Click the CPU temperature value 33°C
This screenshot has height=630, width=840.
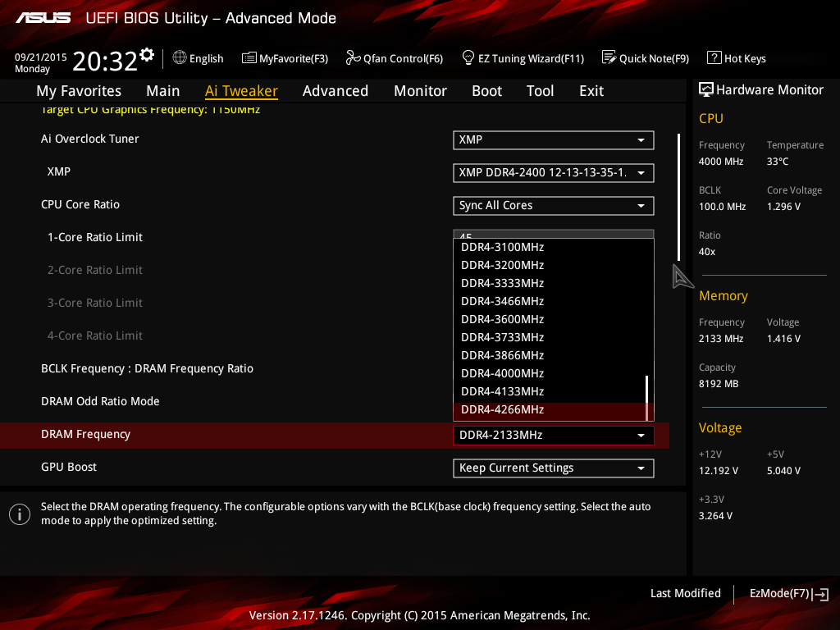(x=778, y=162)
